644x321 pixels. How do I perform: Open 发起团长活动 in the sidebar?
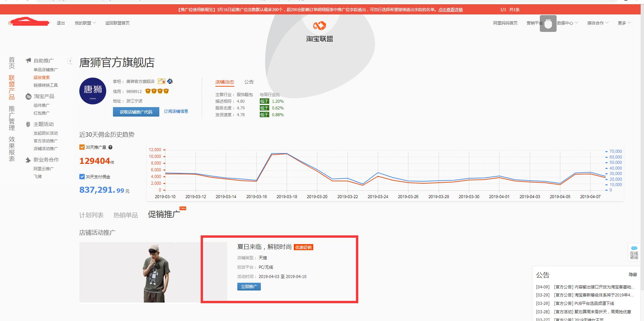point(46,133)
